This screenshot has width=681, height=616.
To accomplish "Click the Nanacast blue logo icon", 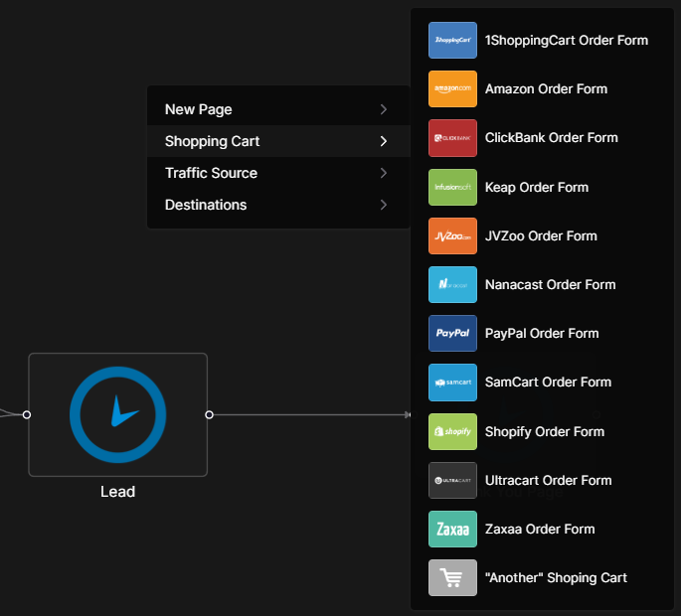I will coord(452,284).
